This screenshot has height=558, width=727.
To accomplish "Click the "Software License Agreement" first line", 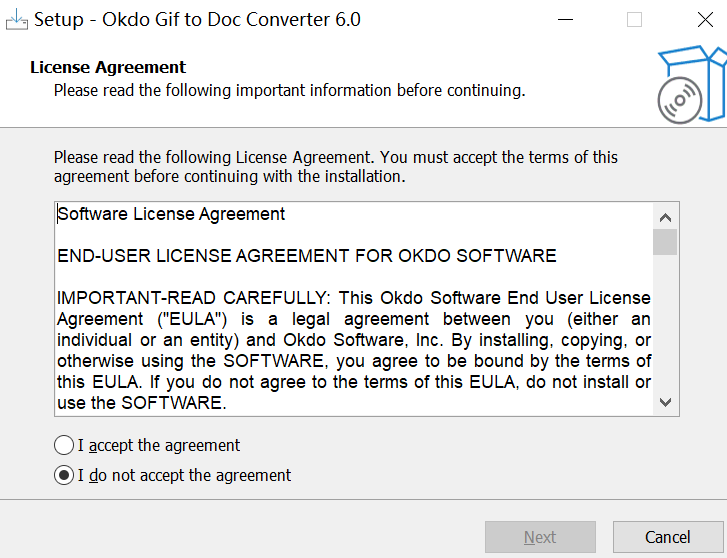I will [171, 214].
